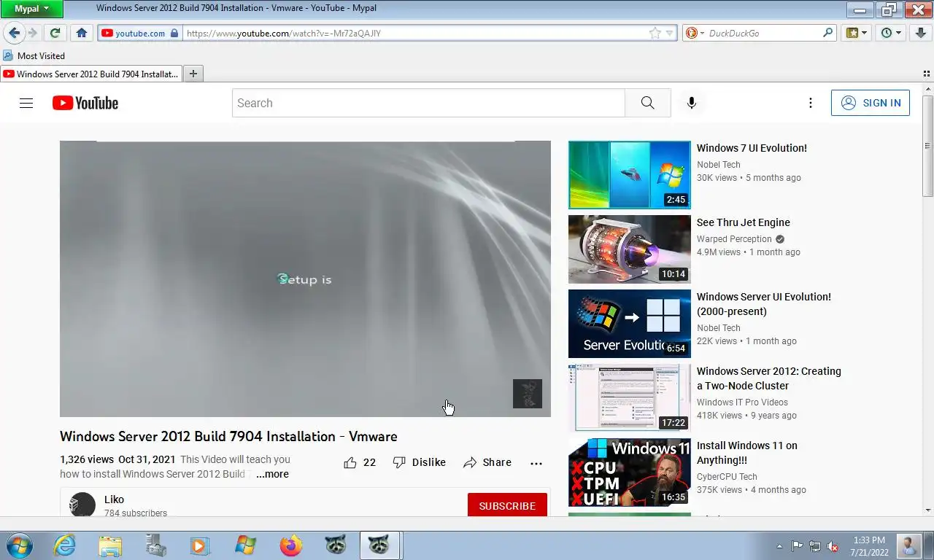Viewport: 934px width, 560px height.
Task: Reload the current page
Action: (x=55, y=33)
